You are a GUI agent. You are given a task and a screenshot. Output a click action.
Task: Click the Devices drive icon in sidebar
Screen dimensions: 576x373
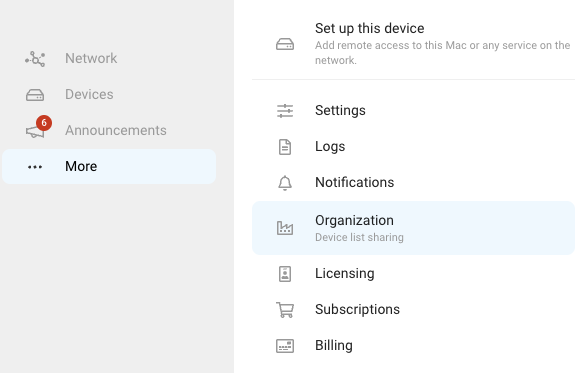point(35,95)
